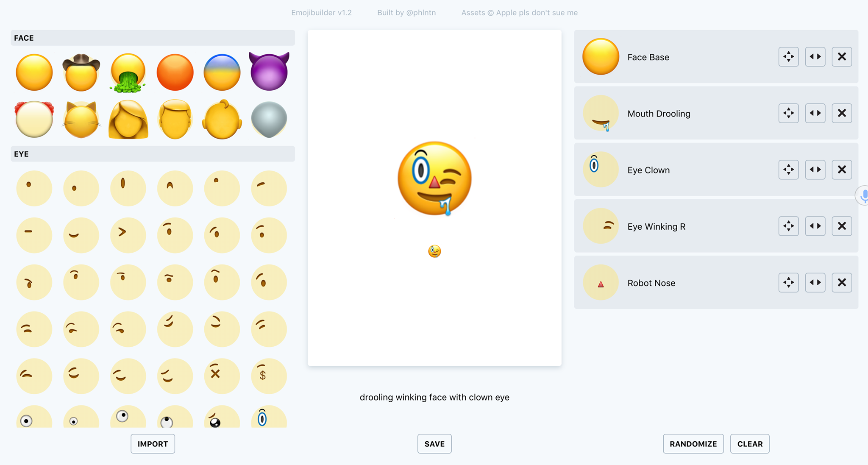Pick the purple devil face with horns
The height and width of the screenshot is (465, 868).
tap(269, 71)
